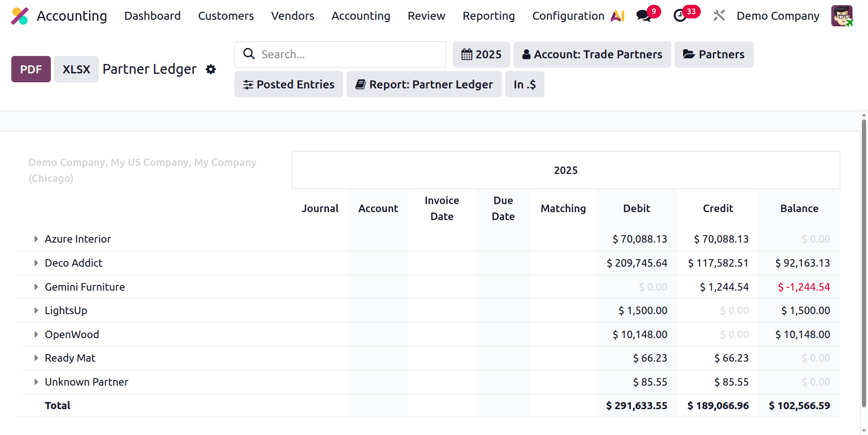This screenshot has width=868, height=435.
Task: Expand the LightsUp row
Action: tap(36, 310)
